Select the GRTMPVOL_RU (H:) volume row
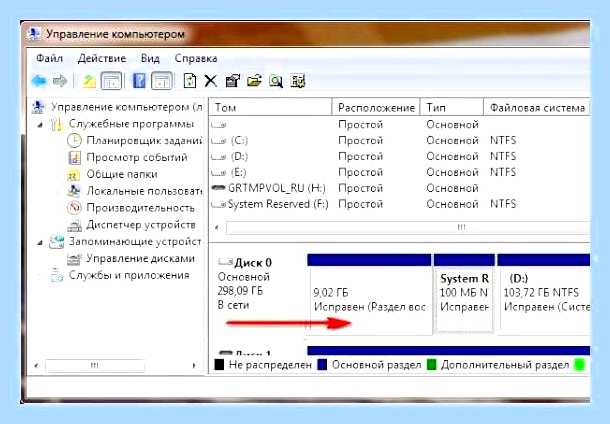Image resolution: width=610 pixels, height=424 pixels. (400, 188)
